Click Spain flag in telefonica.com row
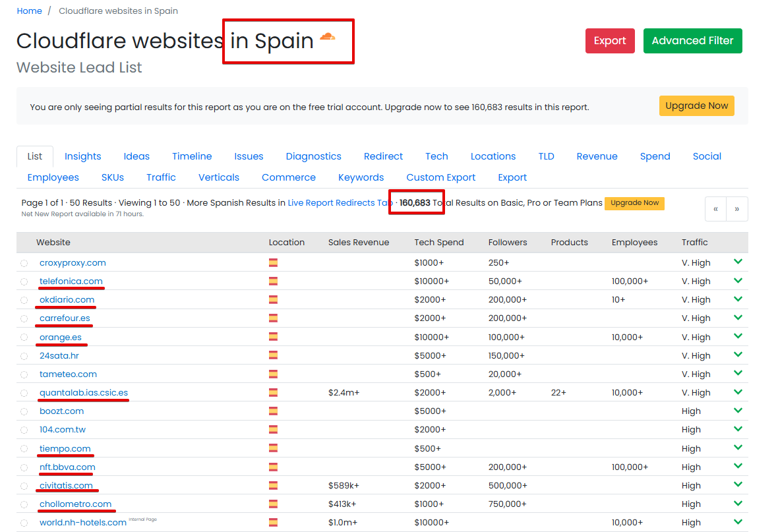 point(274,281)
